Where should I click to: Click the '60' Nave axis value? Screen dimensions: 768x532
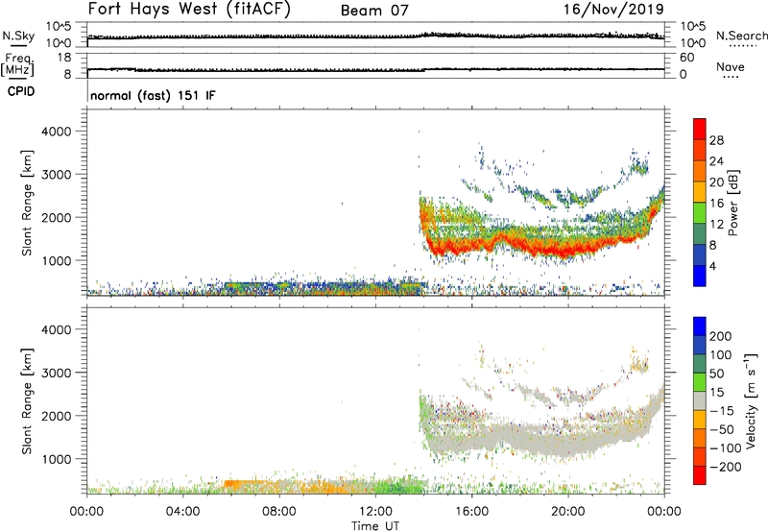tap(686, 58)
